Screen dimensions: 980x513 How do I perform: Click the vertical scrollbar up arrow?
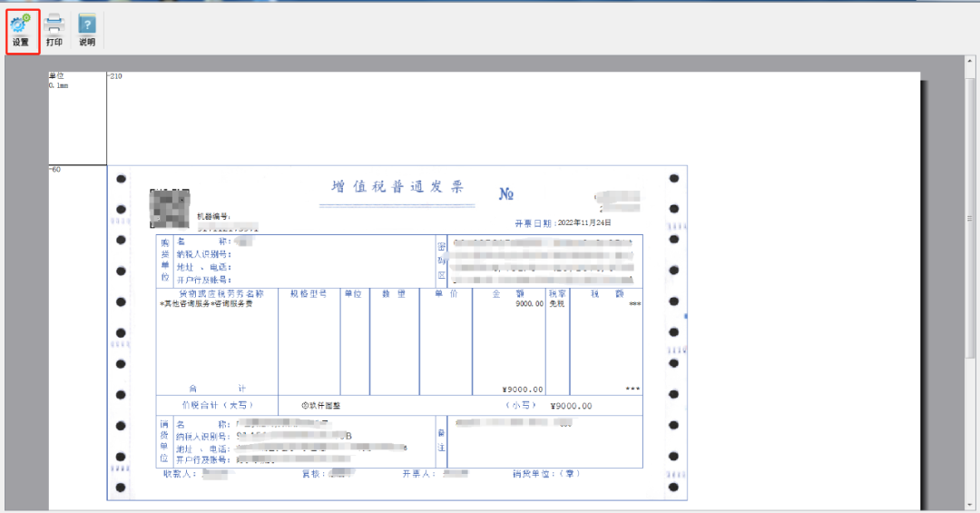coord(970,61)
